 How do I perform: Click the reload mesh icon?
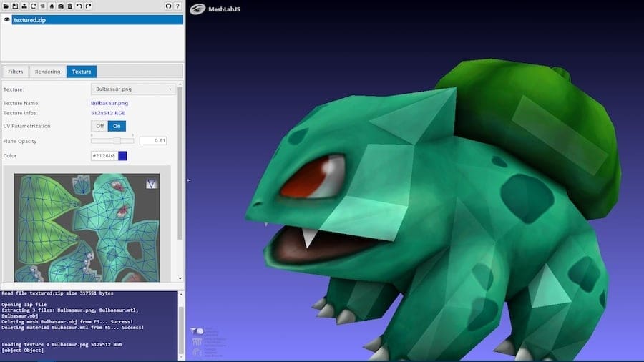pyautogui.click(x=33, y=6)
